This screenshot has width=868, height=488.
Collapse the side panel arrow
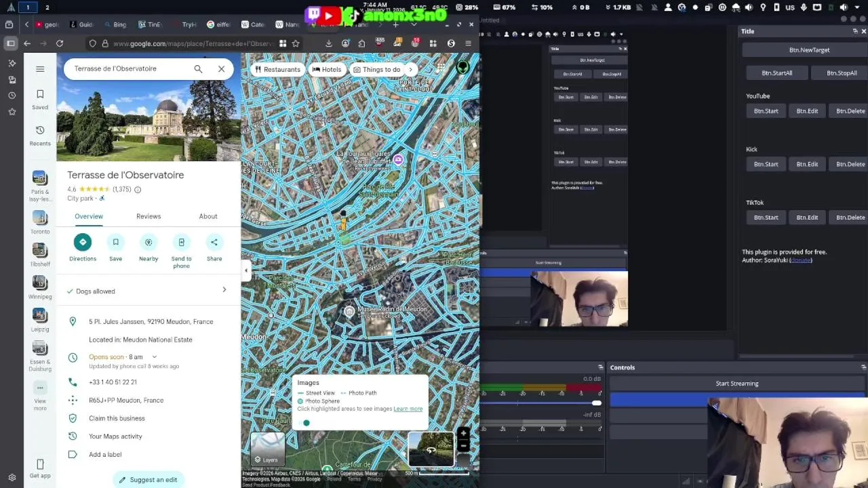[x=246, y=270]
